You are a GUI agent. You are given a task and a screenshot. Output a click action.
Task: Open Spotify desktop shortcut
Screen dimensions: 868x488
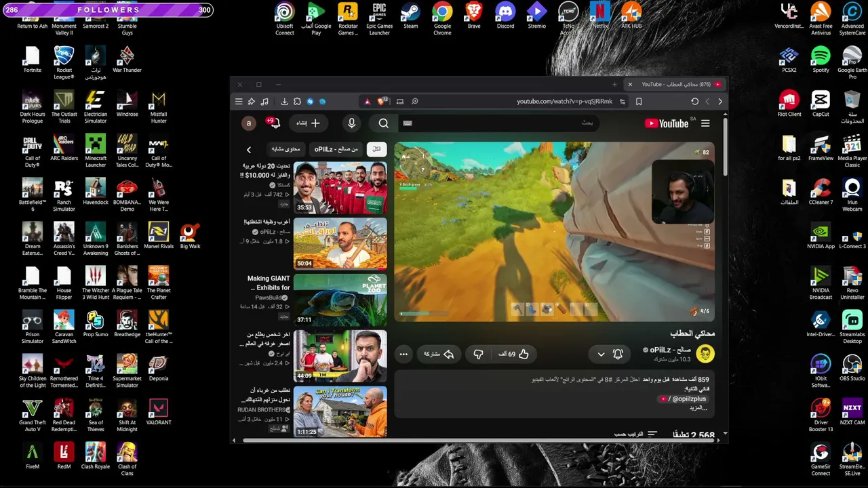click(821, 60)
